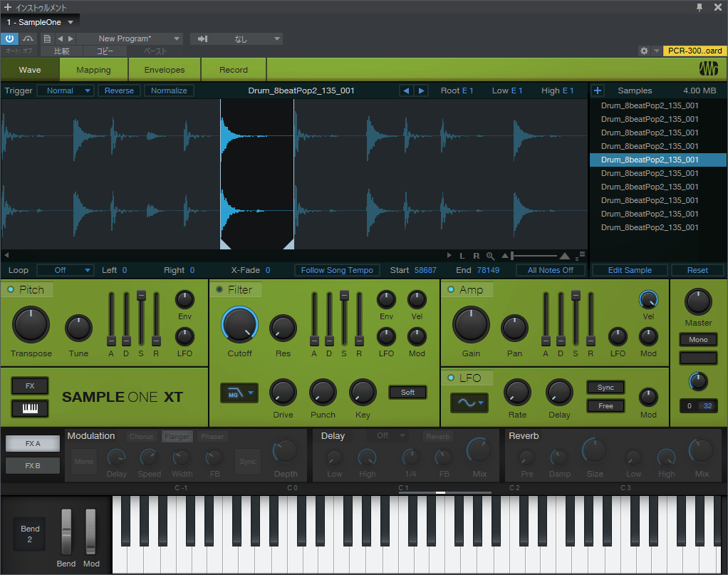Viewport: 728px width, 575px height.
Task: Enable LFO Sync mode
Action: point(605,388)
